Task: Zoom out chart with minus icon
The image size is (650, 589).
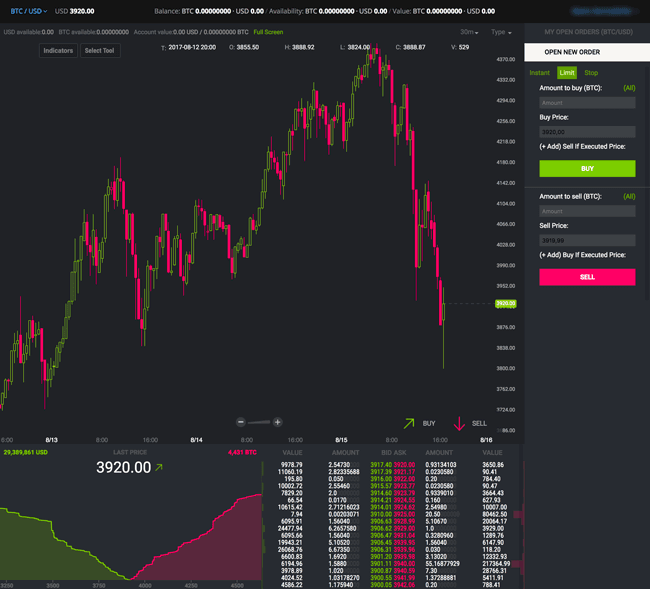Action: [240, 422]
